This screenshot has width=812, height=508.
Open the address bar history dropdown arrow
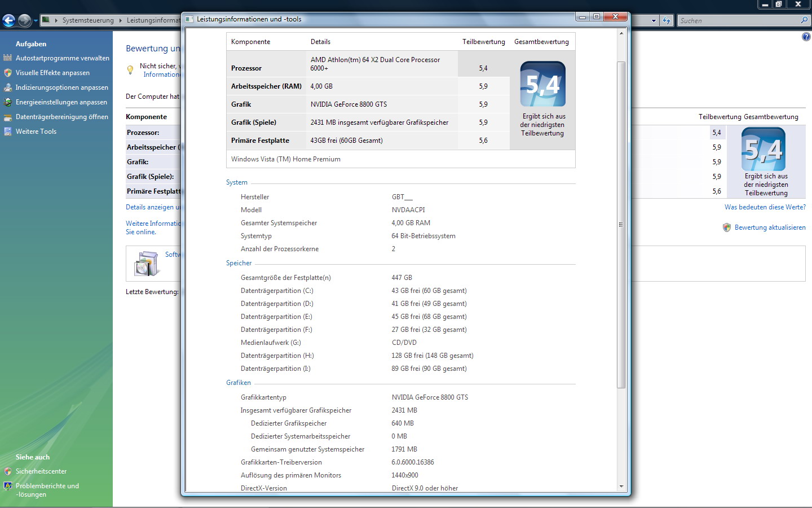[654, 20]
